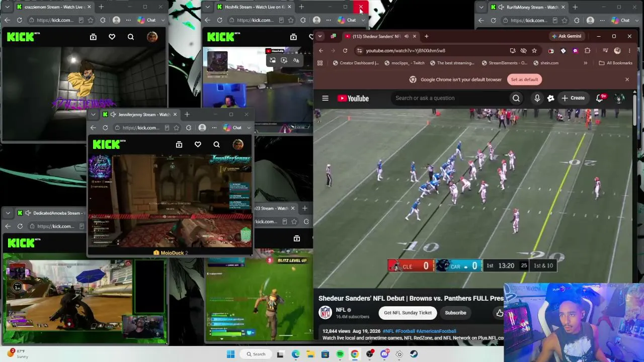Expand tab actions in Jenniferjenny Edge window
The image size is (644, 362).
93,115
